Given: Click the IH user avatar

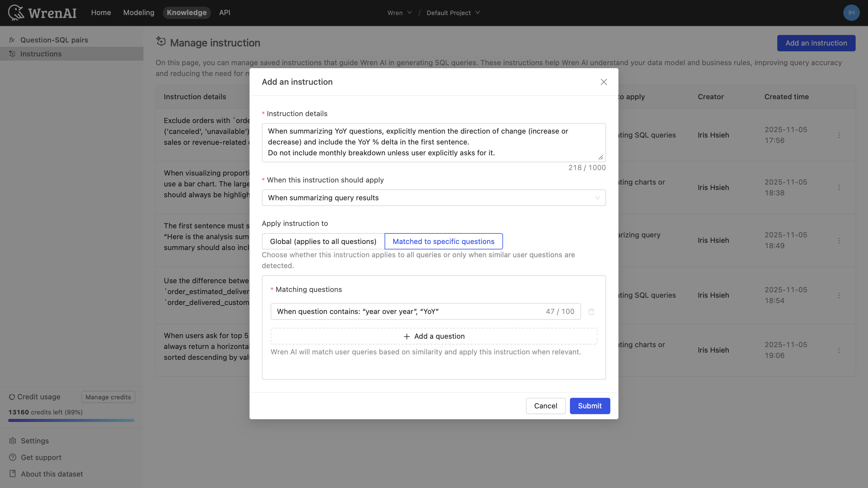Looking at the screenshot, I should 851,12.
